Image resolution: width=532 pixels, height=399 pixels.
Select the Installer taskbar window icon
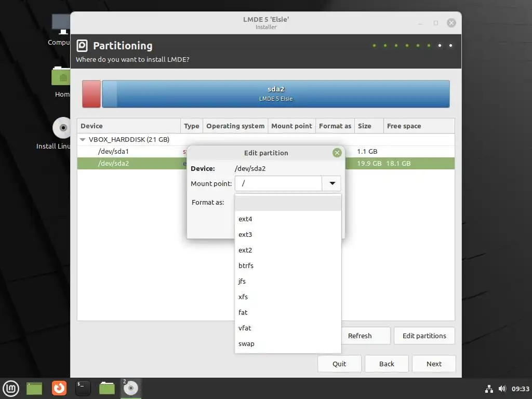coord(130,388)
